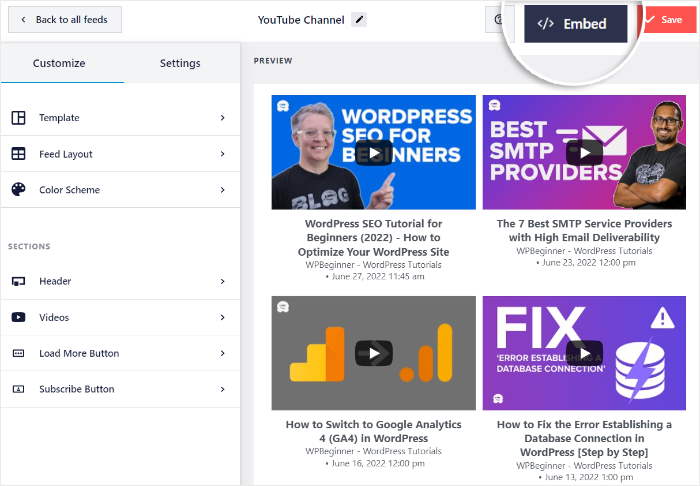Viewport: 700px width, 486px height.
Task: Switch to the Settings tab
Action: 180,64
